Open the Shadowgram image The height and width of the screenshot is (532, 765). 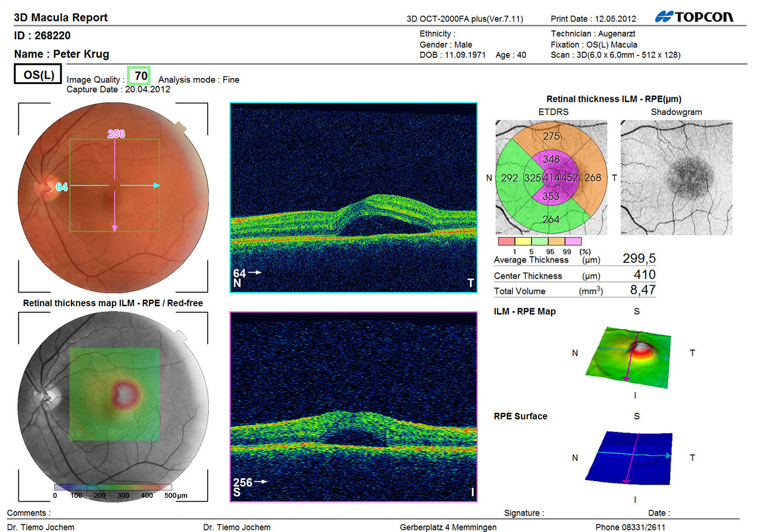click(x=676, y=178)
